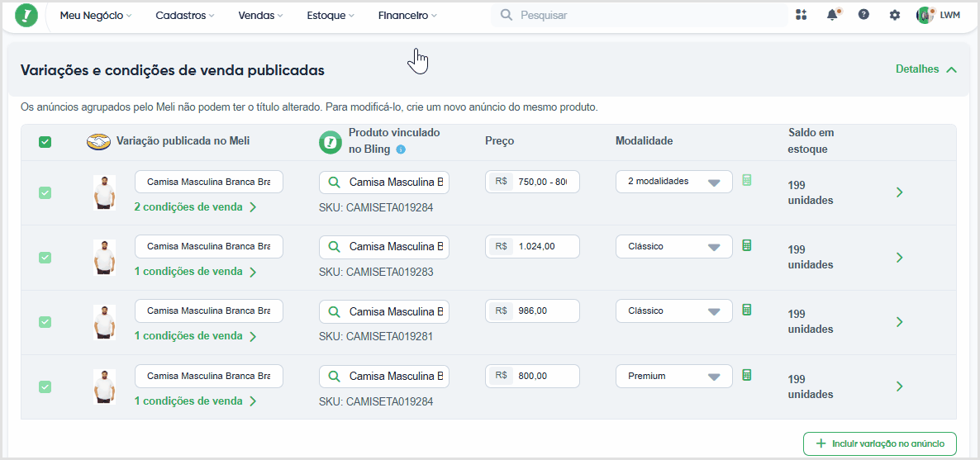Open Clássico dropdown in 986,00 row
Screen dimensions: 980x460
pos(673,311)
